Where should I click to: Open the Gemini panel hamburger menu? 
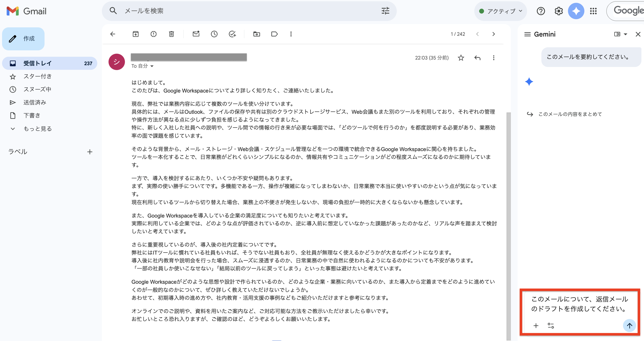pyautogui.click(x=527, y=34)
